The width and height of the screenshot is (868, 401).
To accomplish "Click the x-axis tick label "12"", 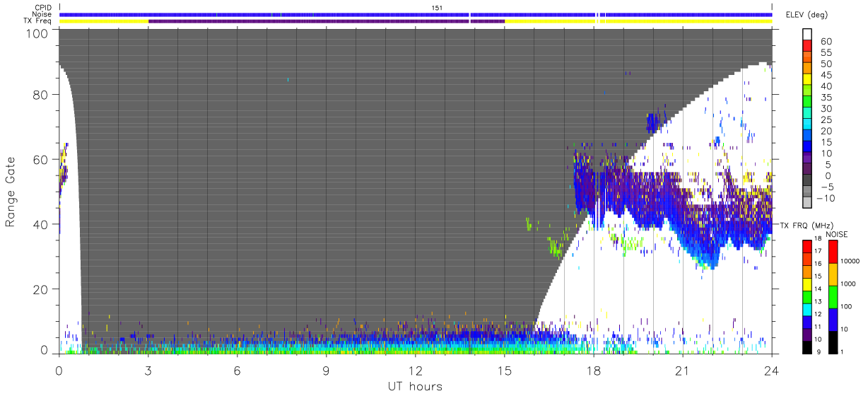I will point(415,370).
